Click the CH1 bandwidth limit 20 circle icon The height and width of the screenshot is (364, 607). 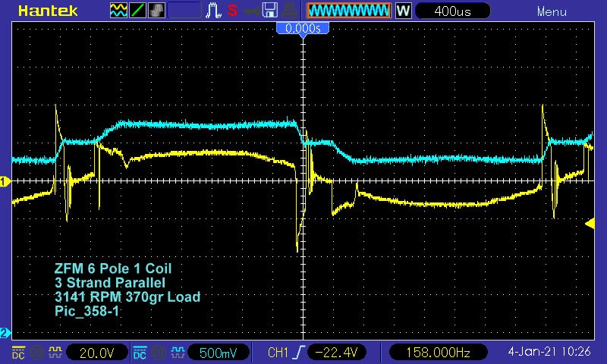[x=37, y=352]
